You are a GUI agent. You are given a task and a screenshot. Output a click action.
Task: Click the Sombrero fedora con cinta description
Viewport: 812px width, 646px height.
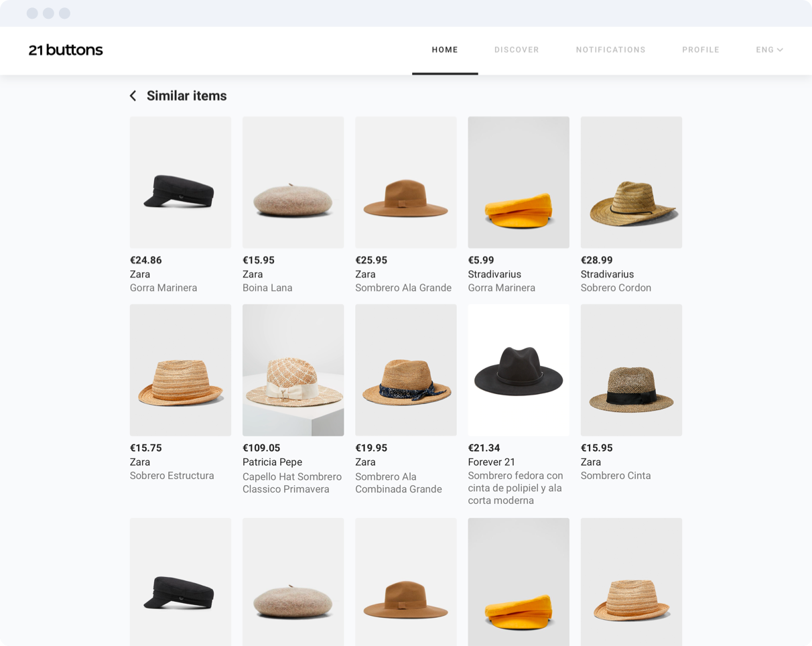[x=515, y=488]
